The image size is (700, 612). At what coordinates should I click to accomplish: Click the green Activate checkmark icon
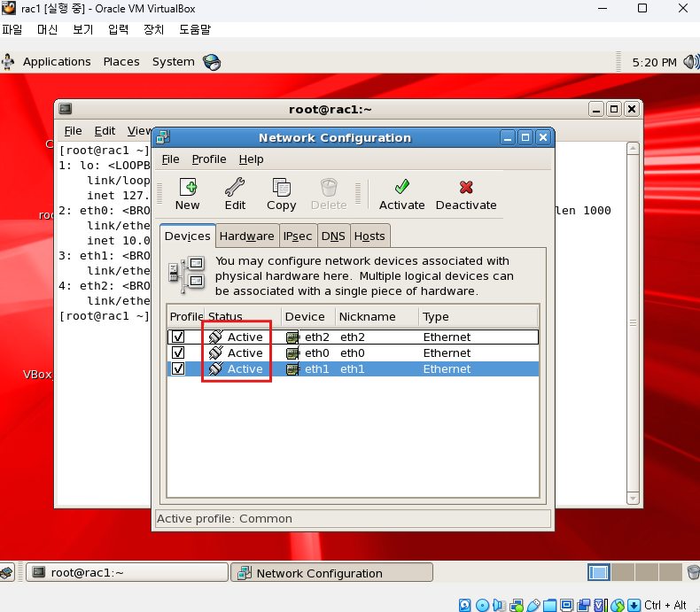401,187
